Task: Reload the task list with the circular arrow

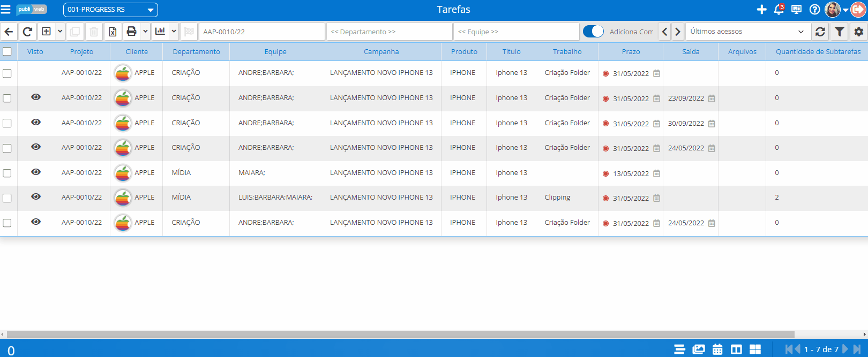Action: tap(27, 32)
